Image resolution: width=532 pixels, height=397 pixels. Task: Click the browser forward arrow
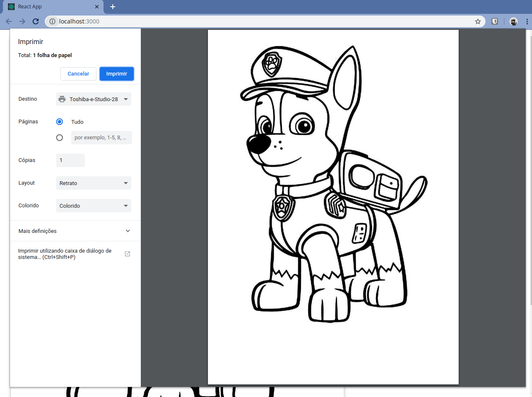[22, 21]
